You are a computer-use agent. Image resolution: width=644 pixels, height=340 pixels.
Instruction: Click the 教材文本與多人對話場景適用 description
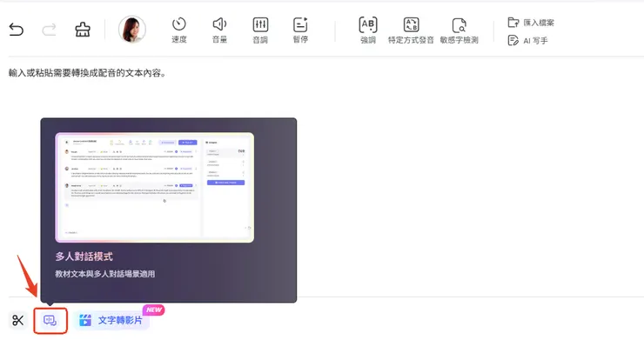point(104,274)
